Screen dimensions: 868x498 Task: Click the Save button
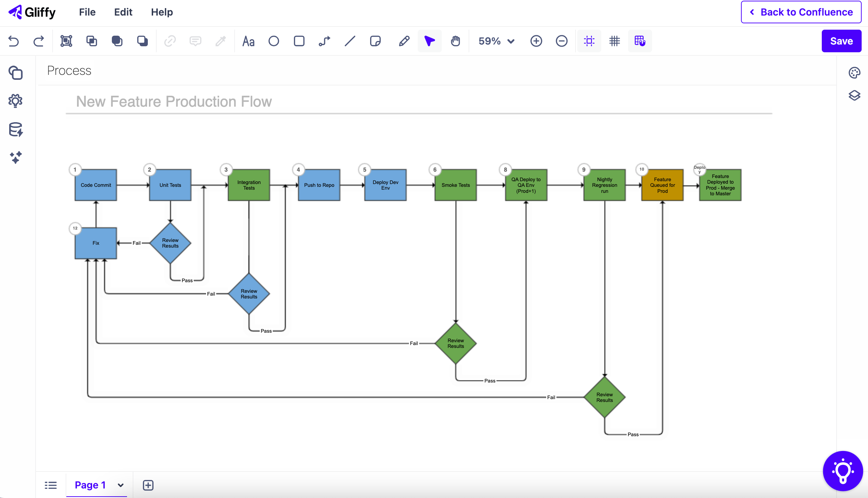841,41
